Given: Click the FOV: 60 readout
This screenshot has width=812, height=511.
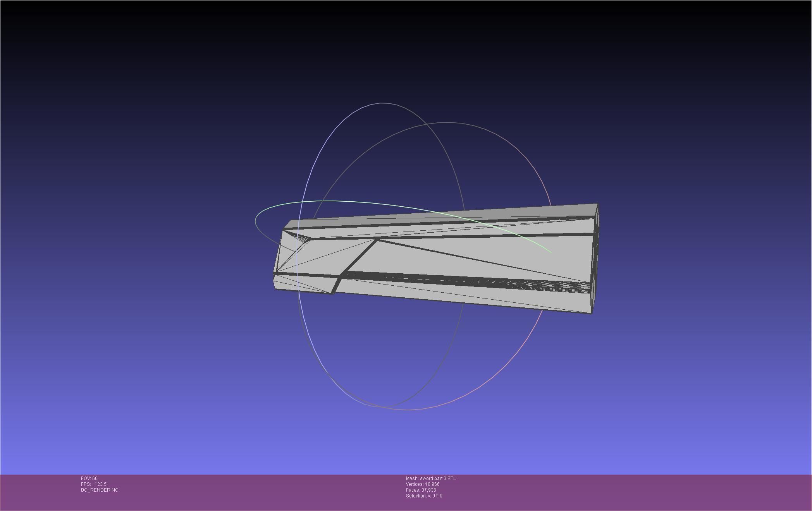Looking at the screenshot, I should click(89, 478).
